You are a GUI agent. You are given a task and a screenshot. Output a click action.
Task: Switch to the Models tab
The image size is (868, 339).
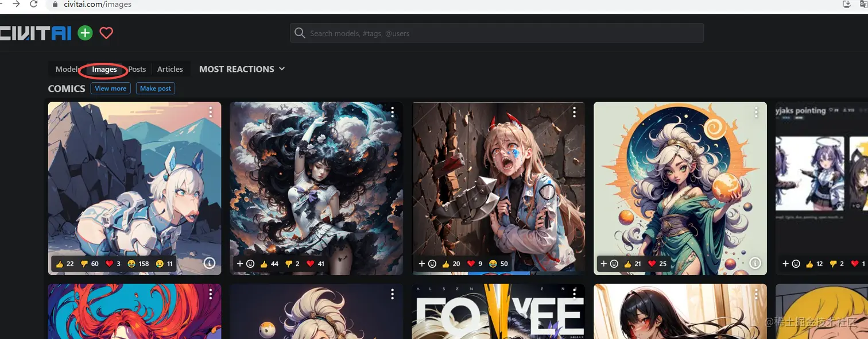pyautogui.click(x=67, y=69)
